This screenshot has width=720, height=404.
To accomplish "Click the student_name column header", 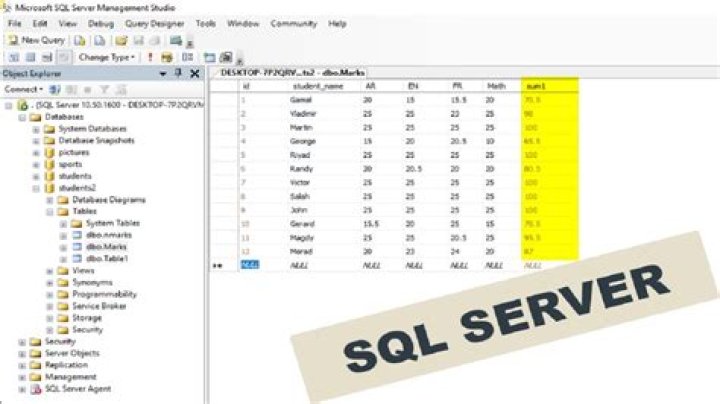I will tap(318, 86).
